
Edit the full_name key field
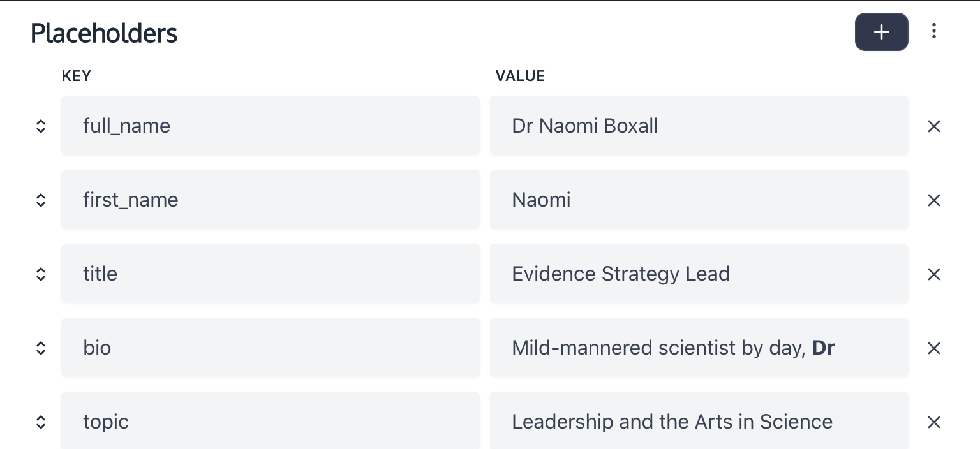click(x=270, y=126)
